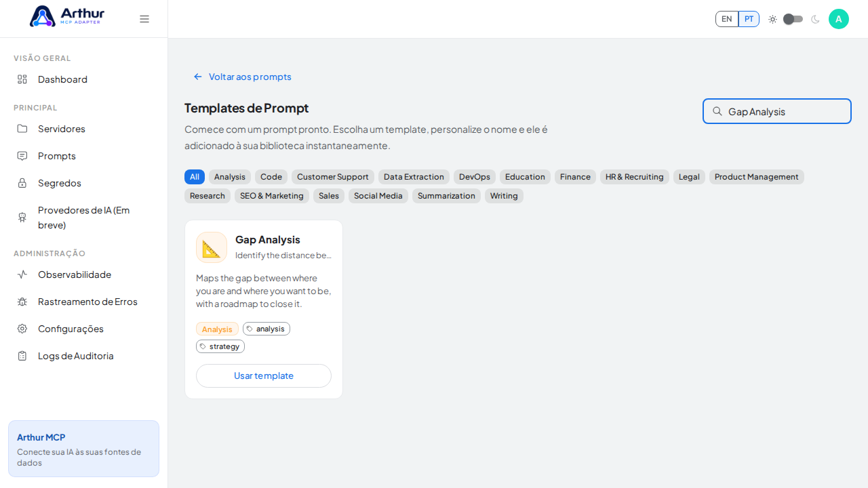868x488 pixels.
Task: Open Configurações in the sidebar
Action: pyautogui.click(x=83, y=329)
